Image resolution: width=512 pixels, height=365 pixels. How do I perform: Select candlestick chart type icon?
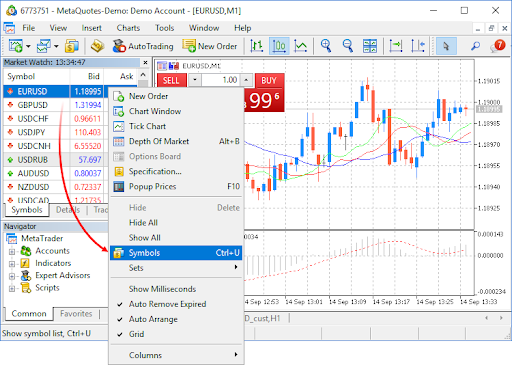tap(279, 46)
